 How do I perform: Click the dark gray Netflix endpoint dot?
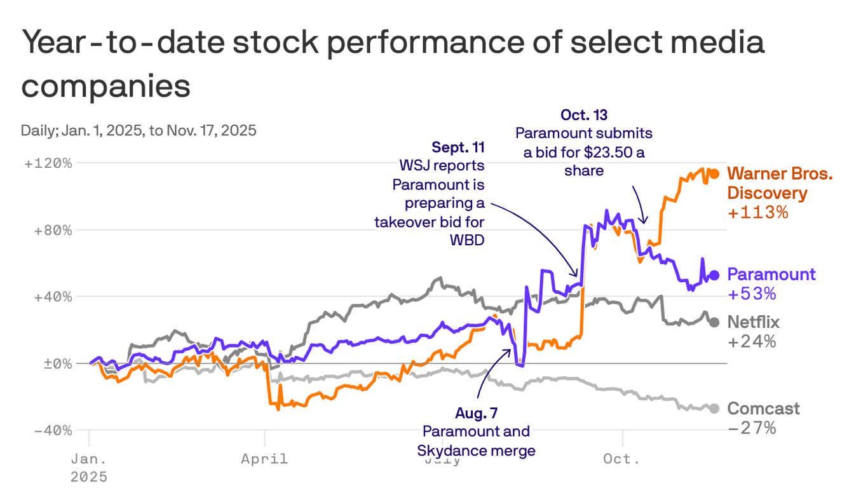pos(714,322)
